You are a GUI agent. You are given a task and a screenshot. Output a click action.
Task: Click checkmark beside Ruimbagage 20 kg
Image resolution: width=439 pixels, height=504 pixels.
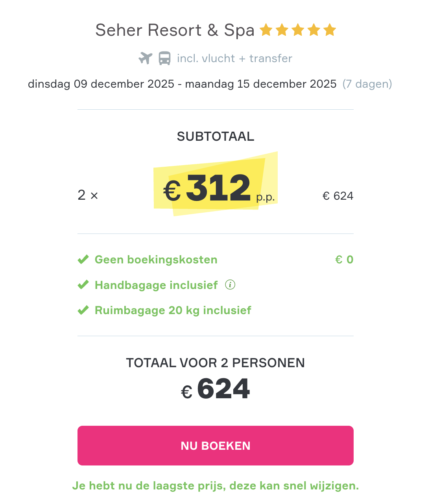click(x=83, y=310)
